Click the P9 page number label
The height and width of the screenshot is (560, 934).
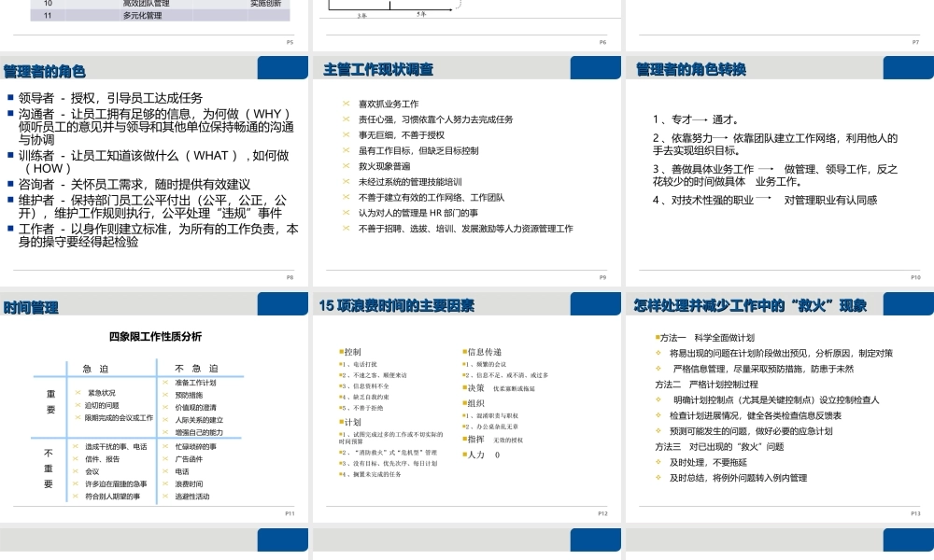click(x=602, y=275)
